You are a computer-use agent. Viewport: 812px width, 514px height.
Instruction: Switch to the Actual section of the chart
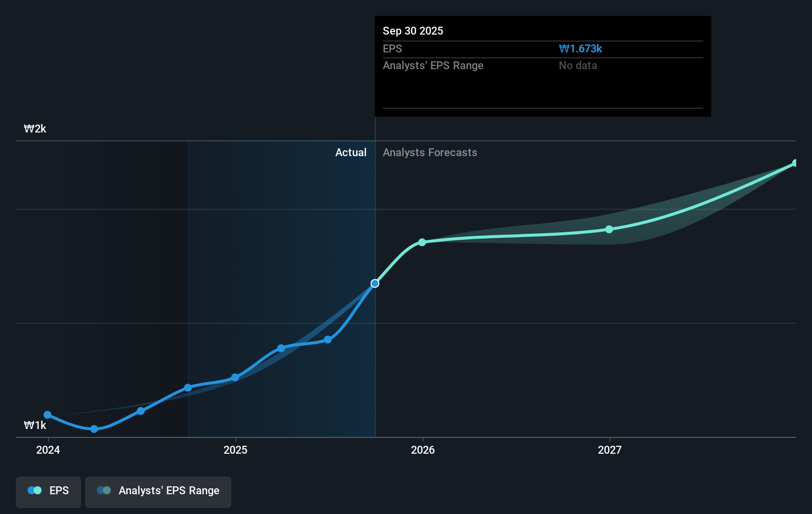(x=351, y=153)
